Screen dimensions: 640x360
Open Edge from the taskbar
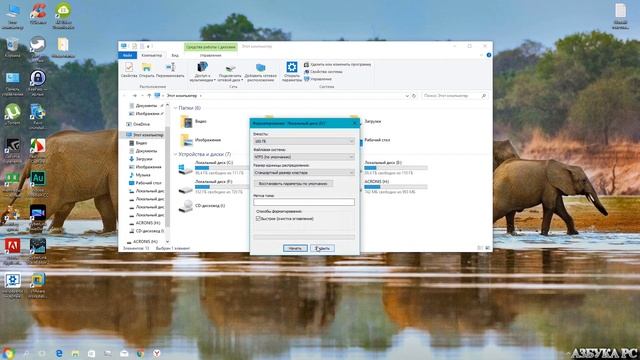click(59, 353)
